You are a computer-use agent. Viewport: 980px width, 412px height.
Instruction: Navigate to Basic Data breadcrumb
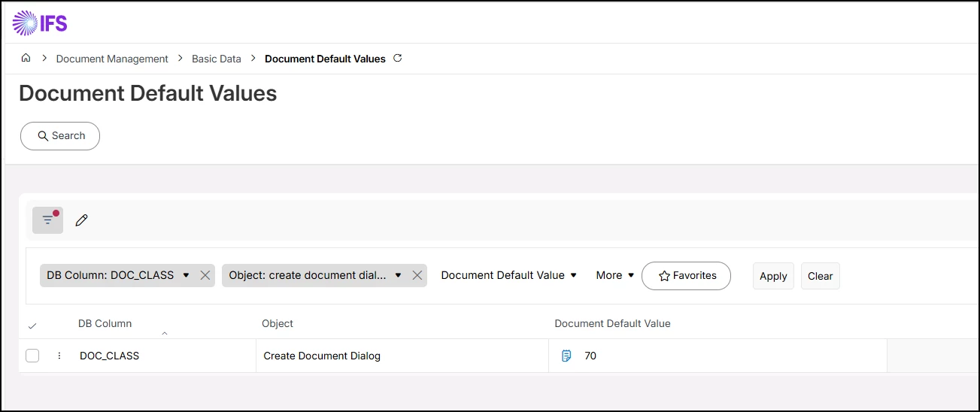[216, 59]
